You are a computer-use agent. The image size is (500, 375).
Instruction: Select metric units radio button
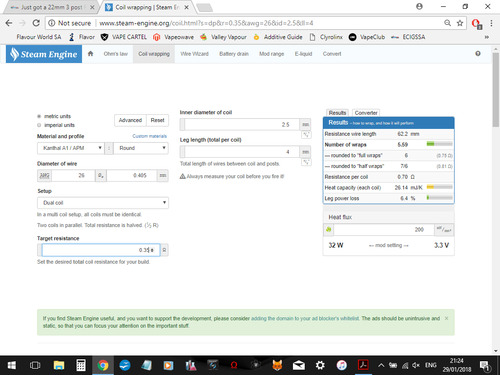39,116
